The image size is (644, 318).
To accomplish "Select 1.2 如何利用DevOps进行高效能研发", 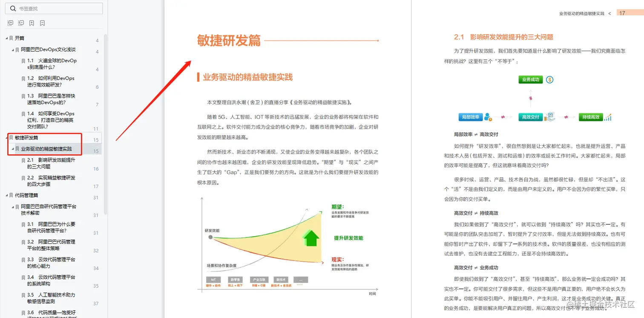I will pyautogui.click(x=50, y=81).
